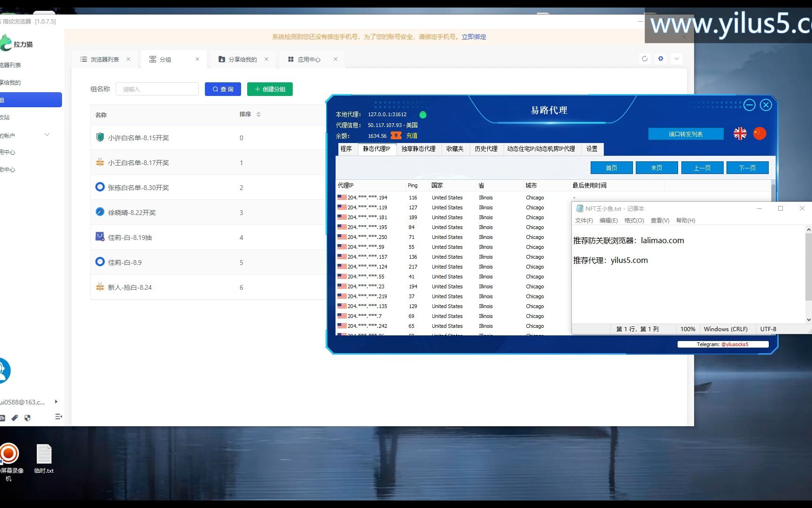812x508 pixels.
Task: Close the 分组 tab
Action: (x=197, y=59)
